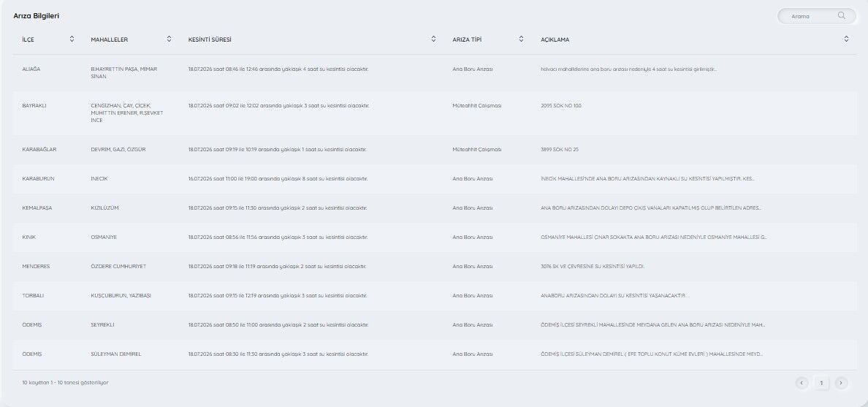Click the 09:15 ile 12:19 outage duration
868x407 pixels.
[278, 296]
